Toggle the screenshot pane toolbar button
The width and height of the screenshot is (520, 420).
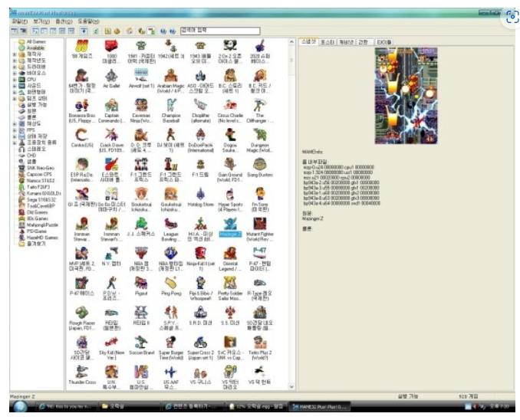coord(23,31)
